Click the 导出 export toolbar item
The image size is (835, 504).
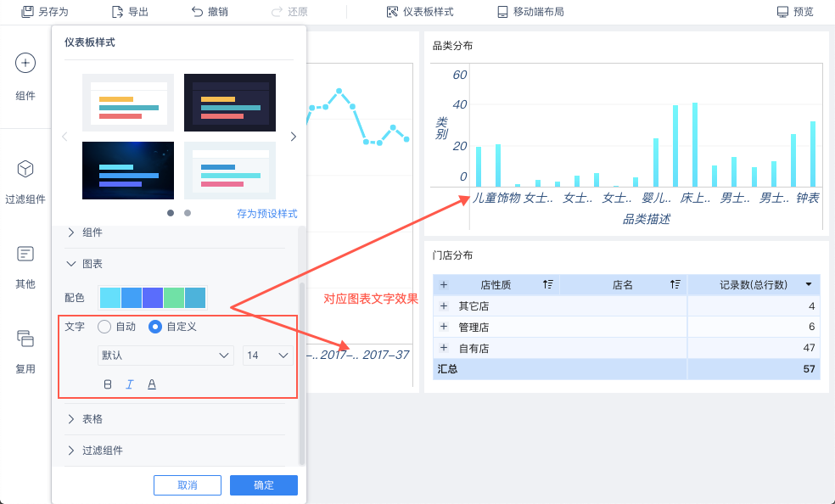(x=130, y=12)
